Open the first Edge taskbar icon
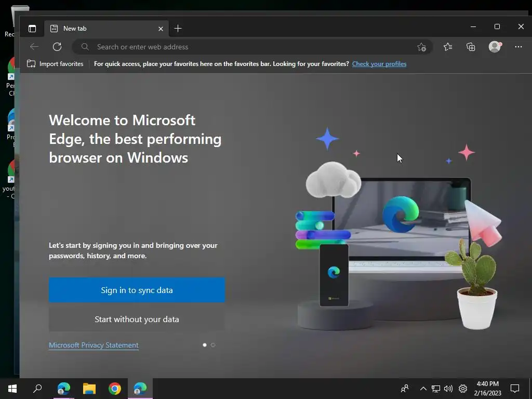 [63, 389]
